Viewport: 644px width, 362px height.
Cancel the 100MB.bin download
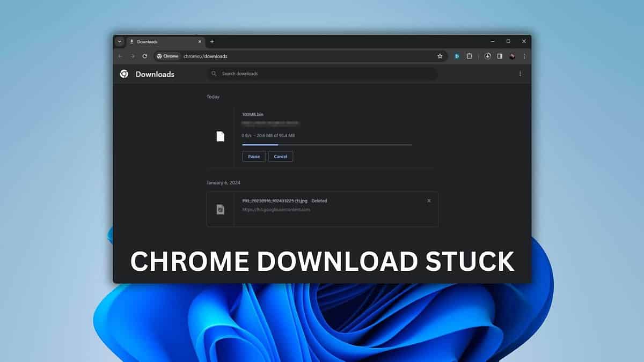(x=280, y=156)
